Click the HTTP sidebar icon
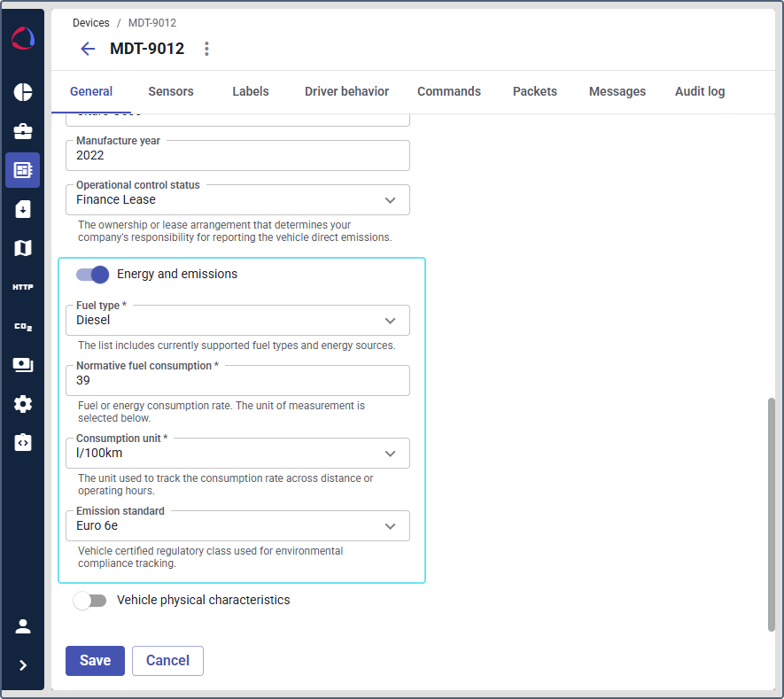 point(23,287)
